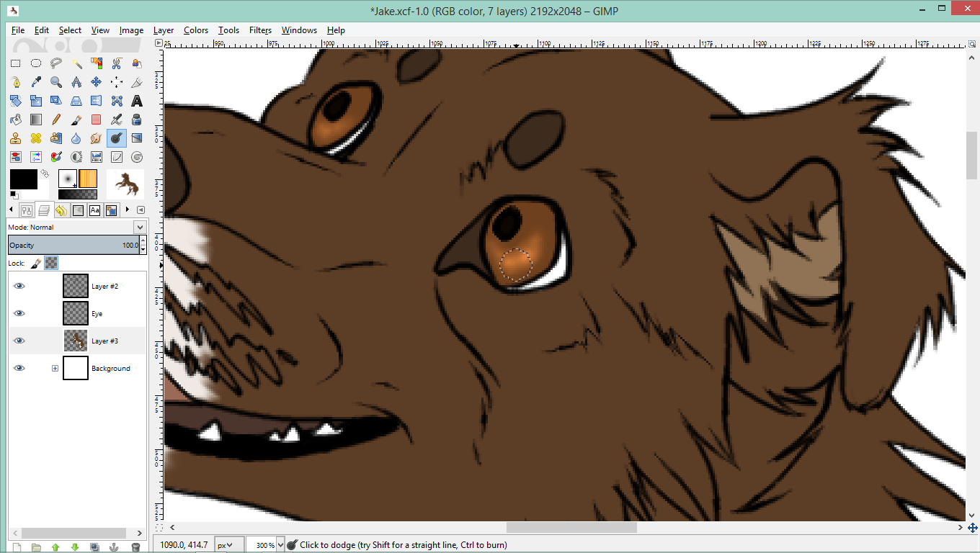This screenshot has width=980, height=553.
Task: Select the Blend gradient tool
Action: pos(36,119)
